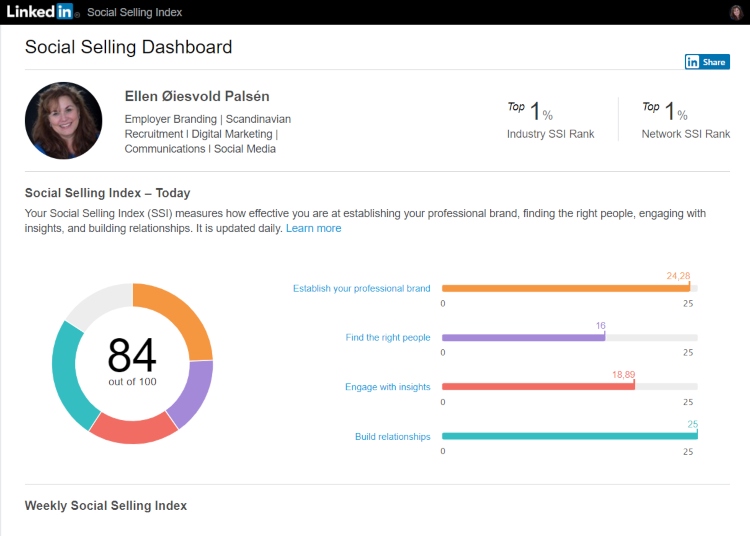Click Social Selling Index – Today heading
The image size is (750, 536).
(108, 193)
